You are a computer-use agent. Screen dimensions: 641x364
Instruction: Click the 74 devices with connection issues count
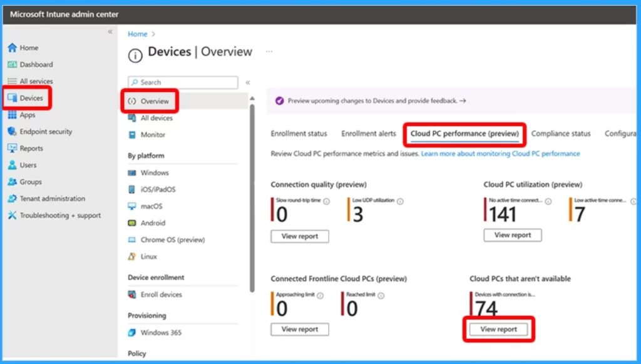click(486, 308)
